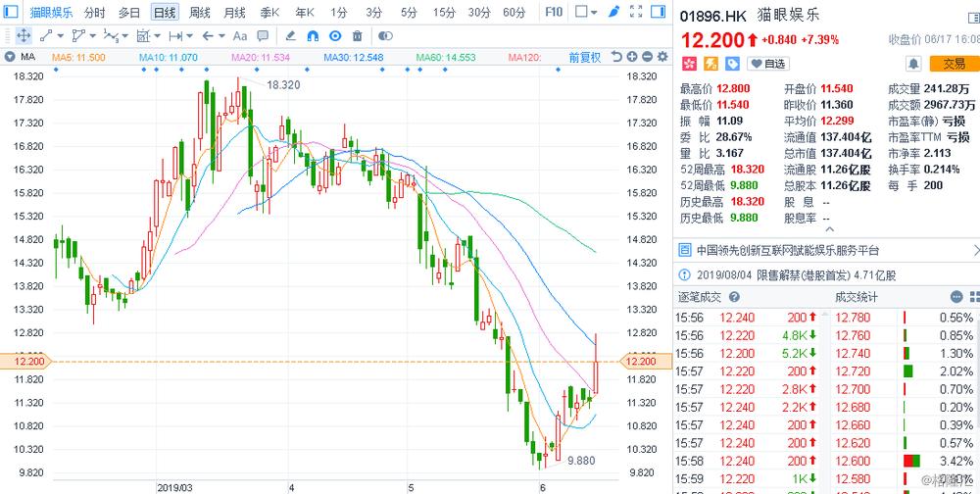Viewport: 980px width, 494px height.
Task: Collapse the stock details panel chevron
Action: [829, 229]
